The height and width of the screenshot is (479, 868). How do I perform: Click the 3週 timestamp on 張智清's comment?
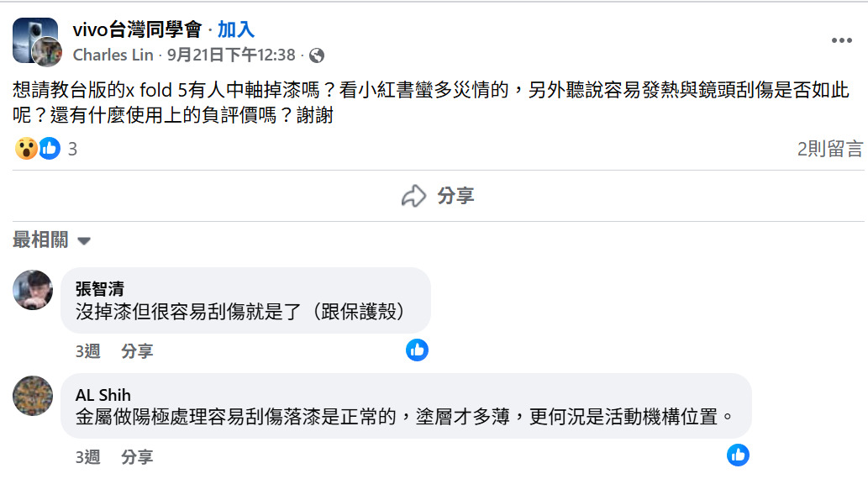87,351
